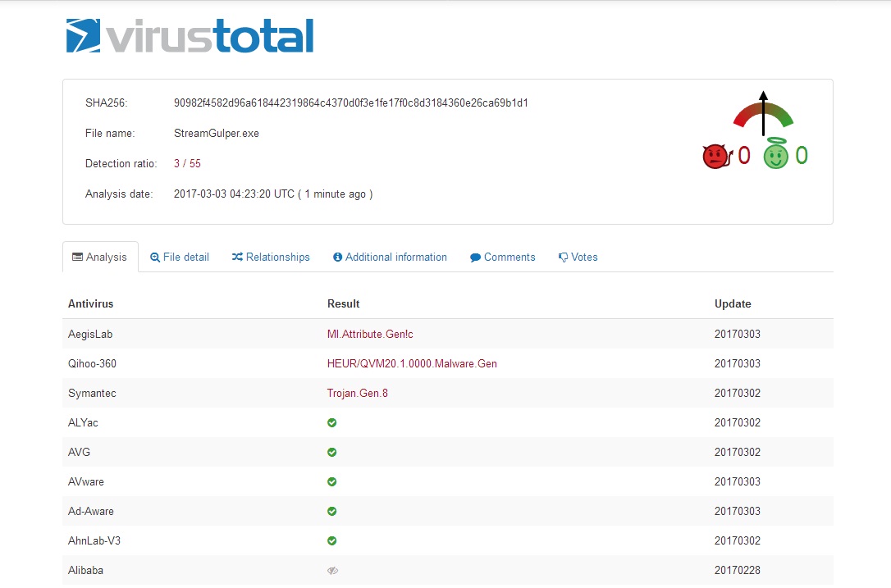Viewport: 891px width, 588px height.
Task: Click the grey eye icon for Alibaba
Action: (x=332, y=571)
